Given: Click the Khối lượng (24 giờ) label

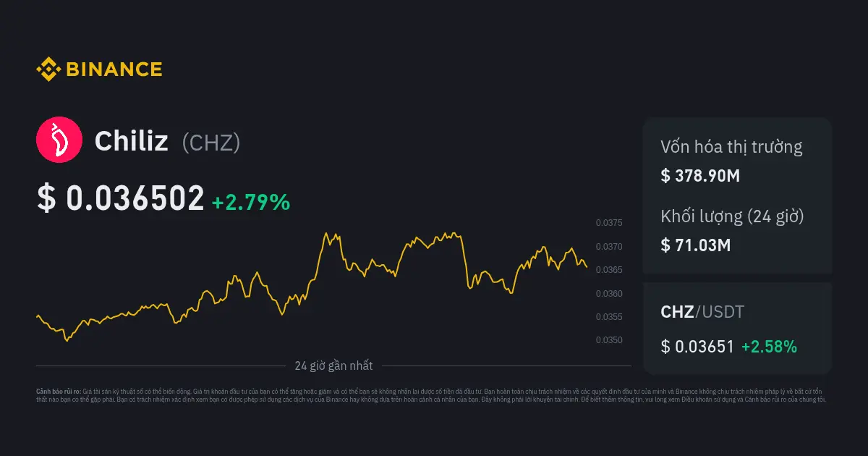Looking at the screenshot, I should coord(733,216).
